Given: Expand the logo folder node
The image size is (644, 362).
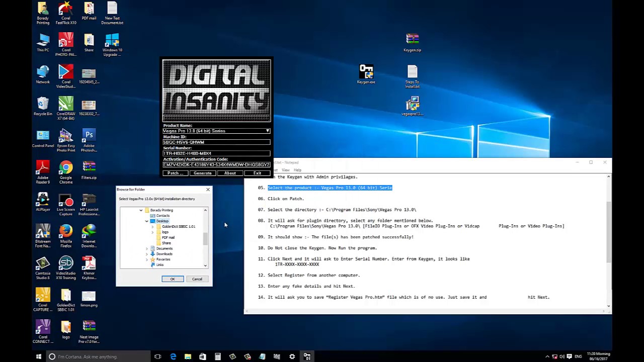Looking at the screenshot, I should (x=152, y=232).
